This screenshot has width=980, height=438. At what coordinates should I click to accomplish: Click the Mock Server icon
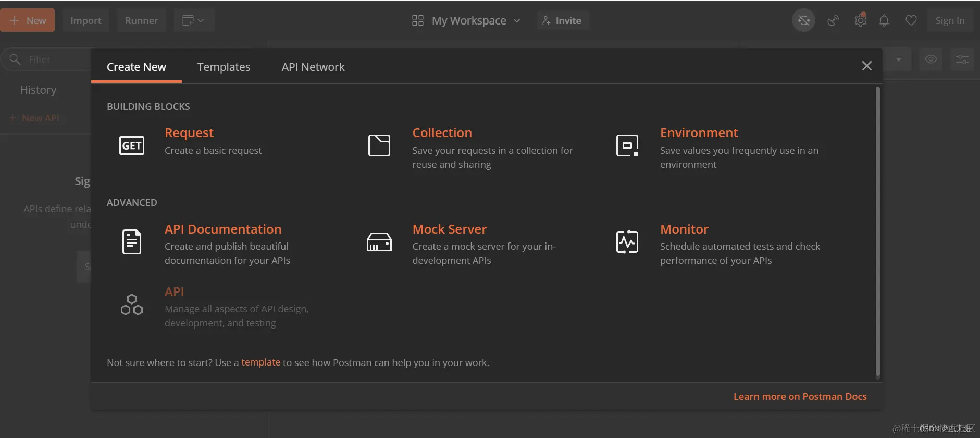tap(379, 242)
